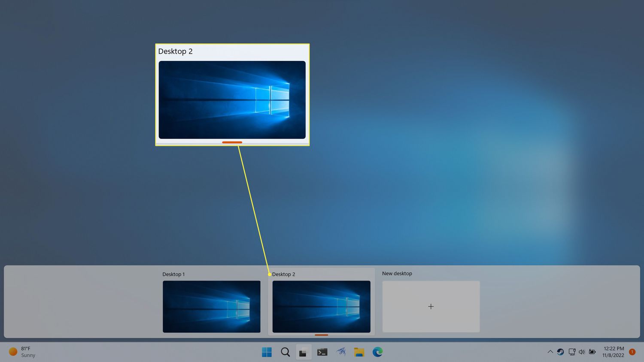The width and height of the screenshot is (644, 362).
Task: Open the Steam tray icon
Action: tap(560, 352)
